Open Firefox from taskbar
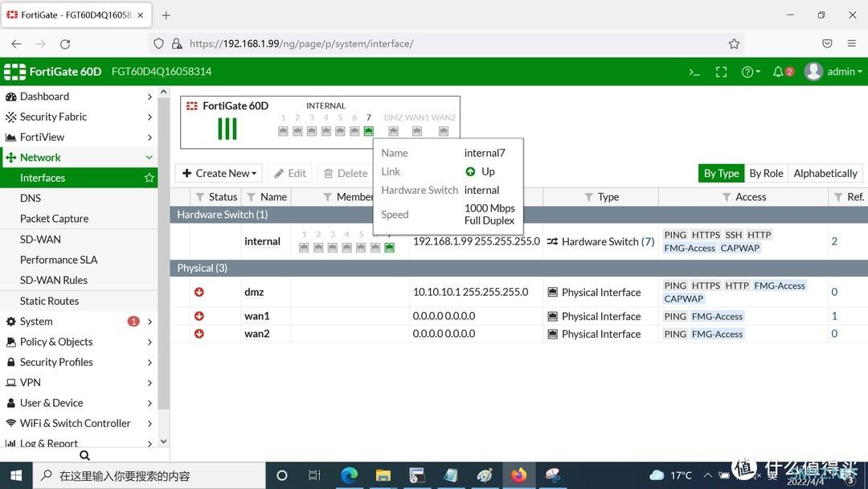The height and width of the screenshot is (489, 868). point(518,475)
